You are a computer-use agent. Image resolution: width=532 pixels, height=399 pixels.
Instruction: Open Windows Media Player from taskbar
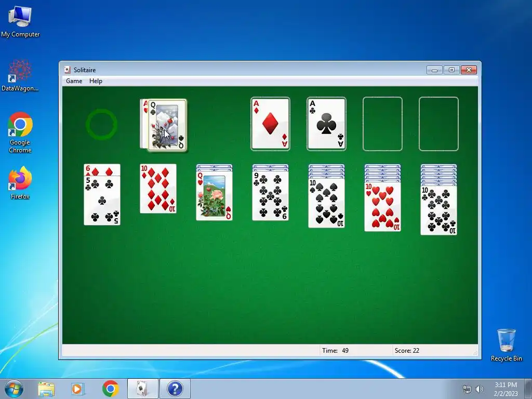[77, 389]
